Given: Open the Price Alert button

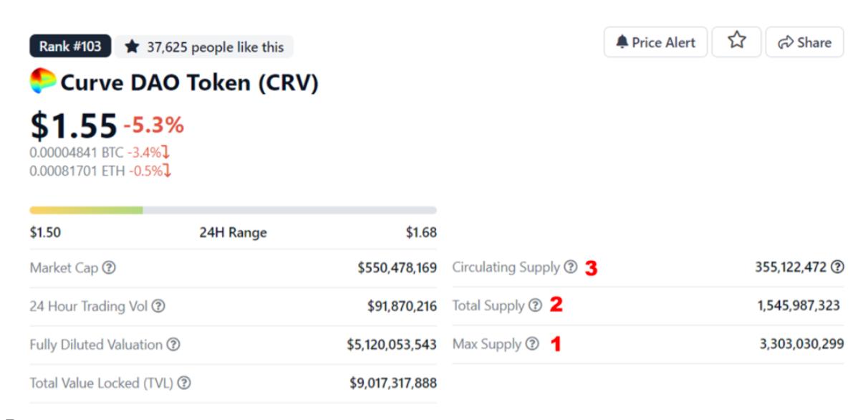Looking at the screenshot, I should 655,42.
